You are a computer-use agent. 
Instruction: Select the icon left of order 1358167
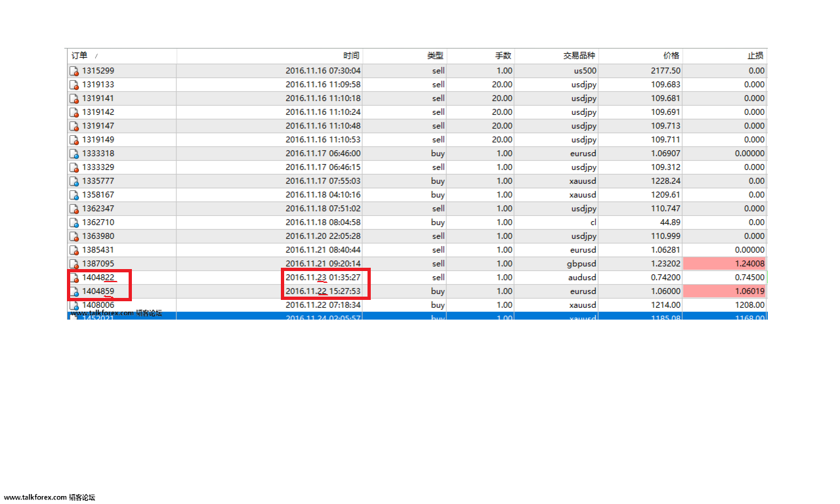click(x=74, y=195)
